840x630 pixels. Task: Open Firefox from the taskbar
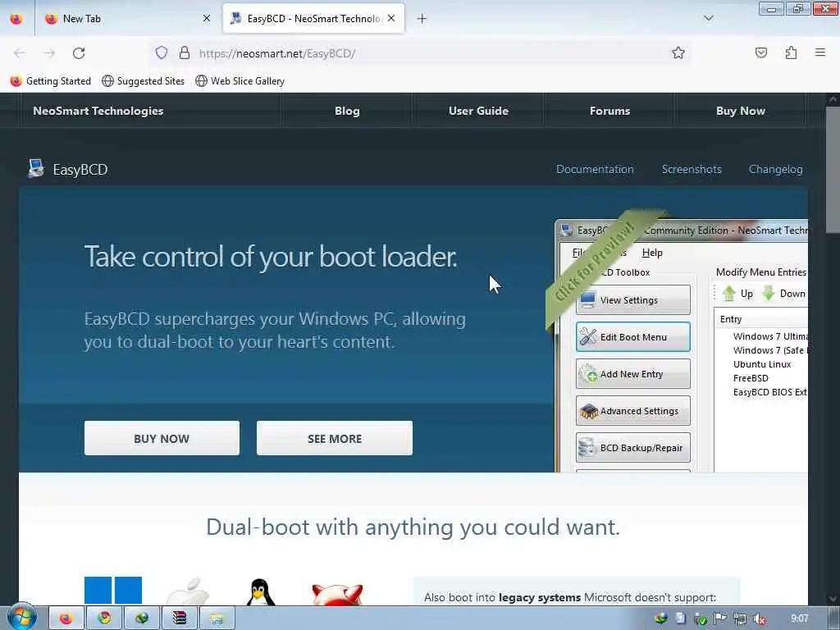pyautogui.click(x=66, y=619)
